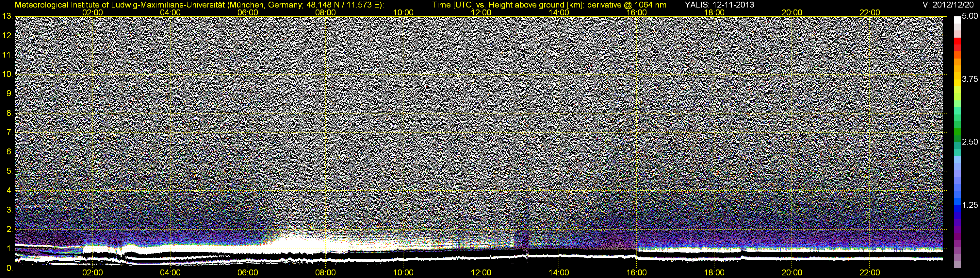This screenshot has height=278, width=980.
Task: Pick the 9 km height axis label
Action: [x=9, y=94]
